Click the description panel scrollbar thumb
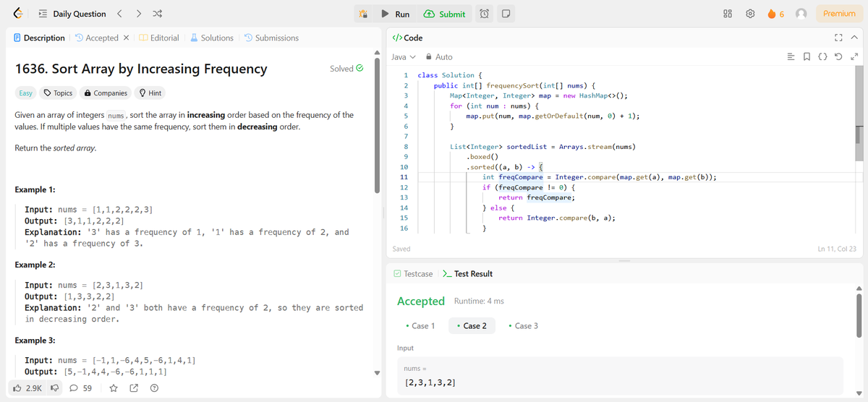This screenshot has width=868, height=402. (376, 126)
